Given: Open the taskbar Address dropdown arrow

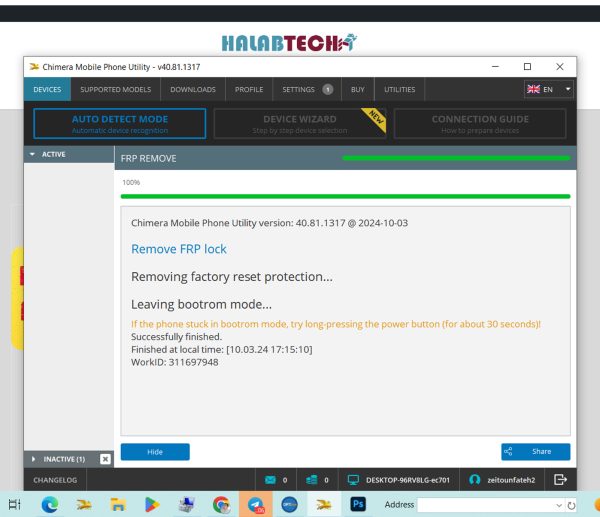Looking at the screenshot, I should [559, 506].
